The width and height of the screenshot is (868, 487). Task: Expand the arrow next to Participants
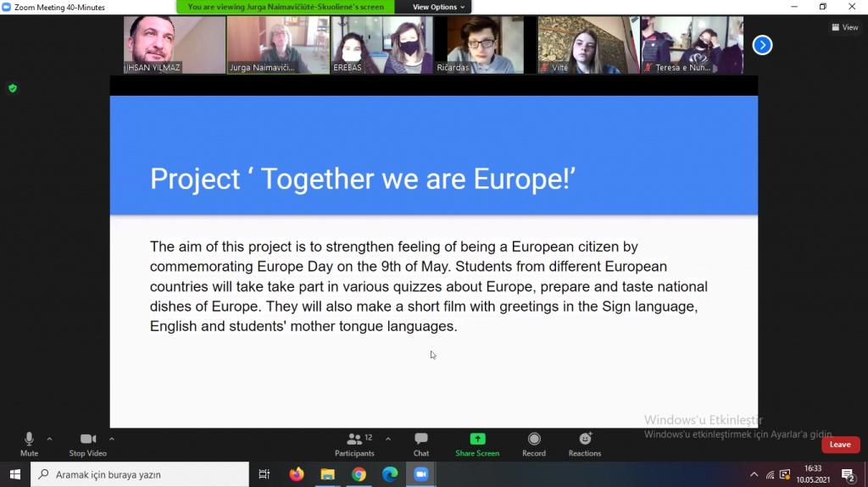[388, 439]
